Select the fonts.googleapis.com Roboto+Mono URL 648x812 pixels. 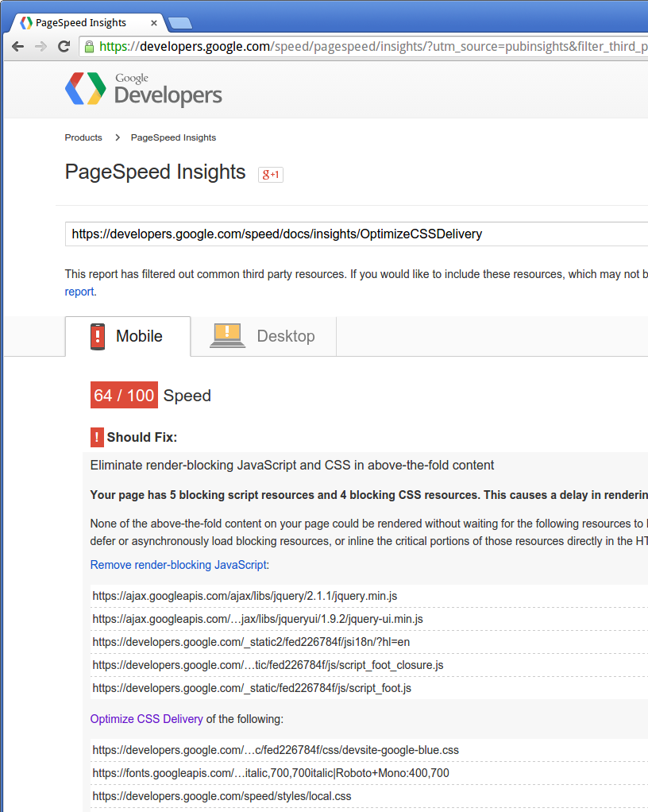click(271, 773)
